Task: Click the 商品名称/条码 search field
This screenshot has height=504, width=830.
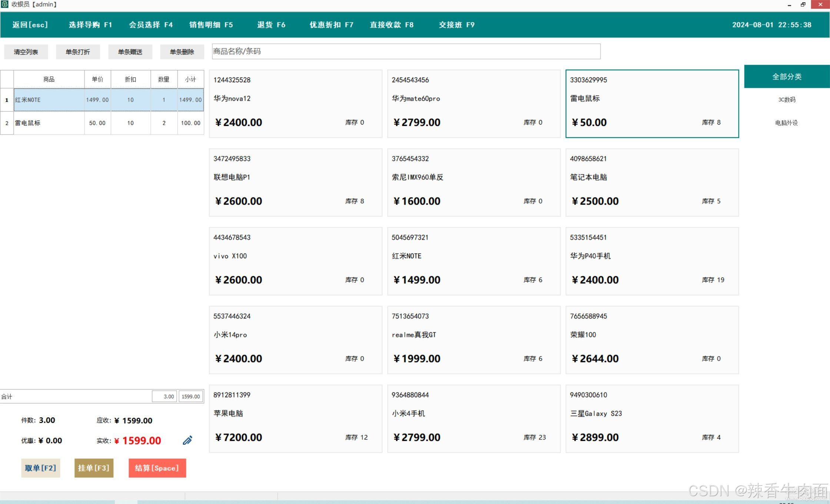Action: point(405,52)
